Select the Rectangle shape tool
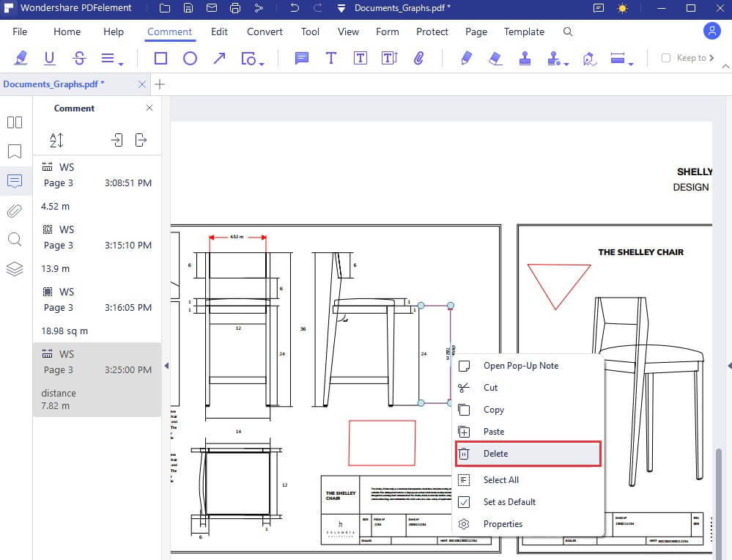This screenshot has height=560, width=732. 160,57
